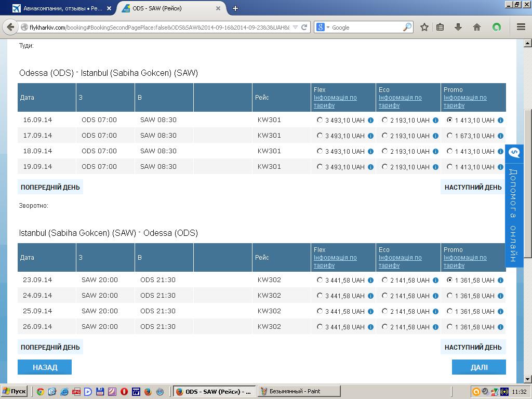Click the bookmark star icon

[424, 27]
